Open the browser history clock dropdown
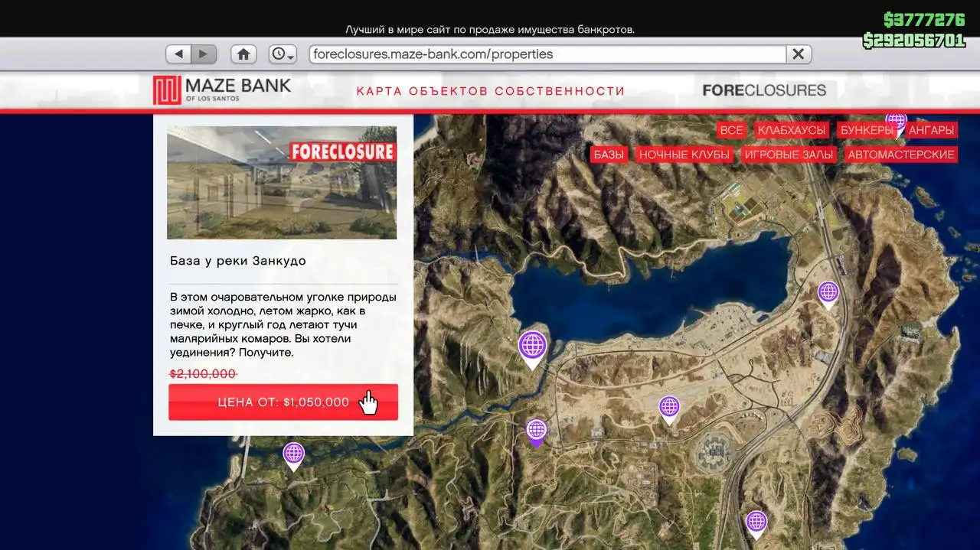The height and width of the screenshot is (550, 980). (x=283, y=54)
